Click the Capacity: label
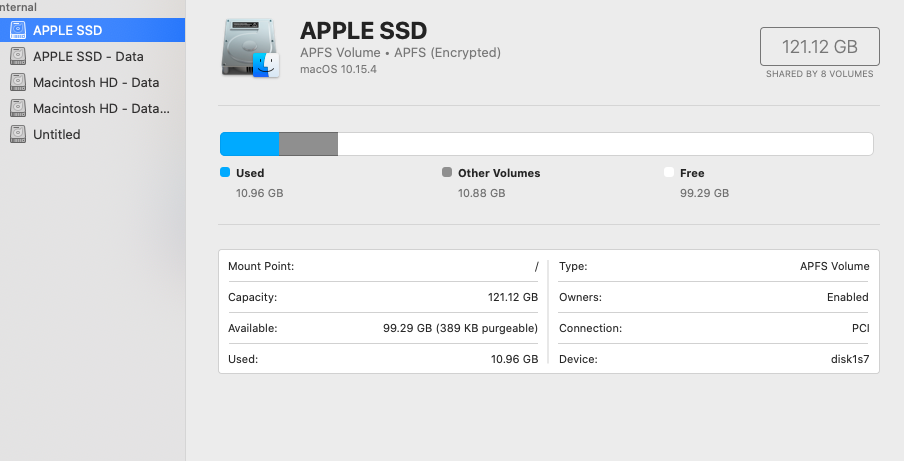This screenshot has width=904, height=461. click(253, 297)
